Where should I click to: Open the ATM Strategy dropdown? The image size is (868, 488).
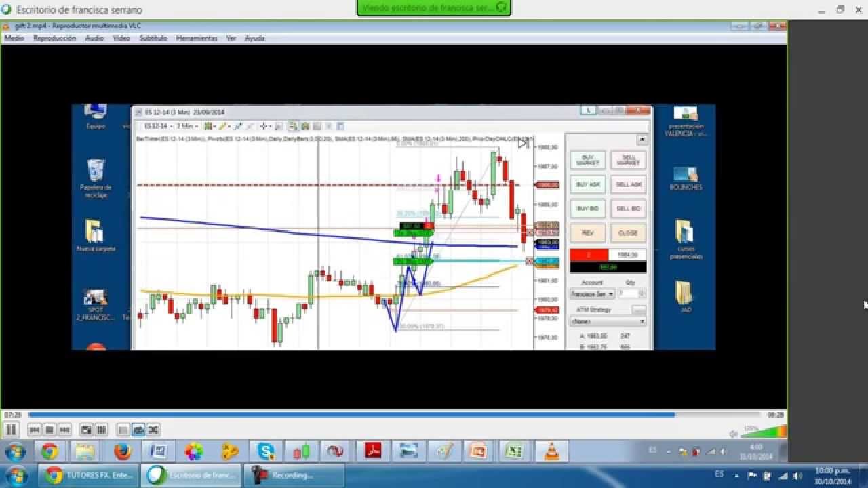(x=608, y=321)
